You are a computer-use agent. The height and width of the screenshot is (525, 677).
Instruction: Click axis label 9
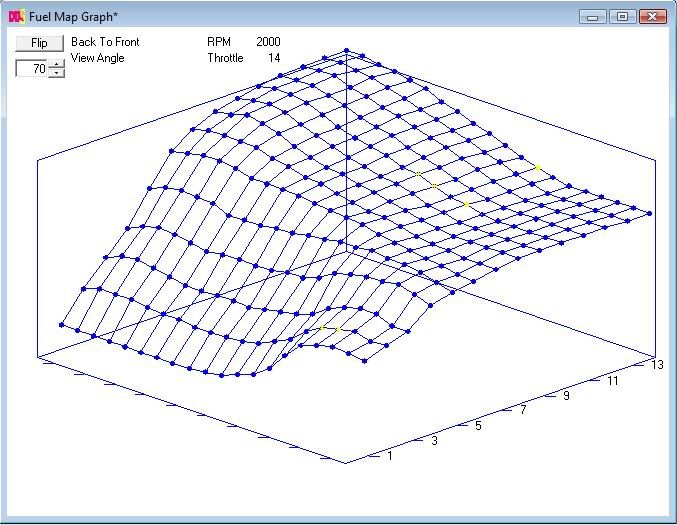[x=566, y=395]
